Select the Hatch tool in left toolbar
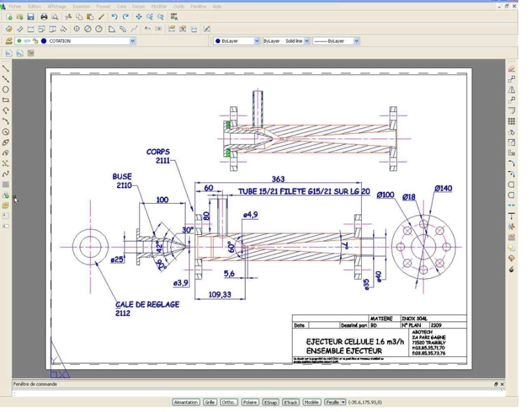 point(5,184)
